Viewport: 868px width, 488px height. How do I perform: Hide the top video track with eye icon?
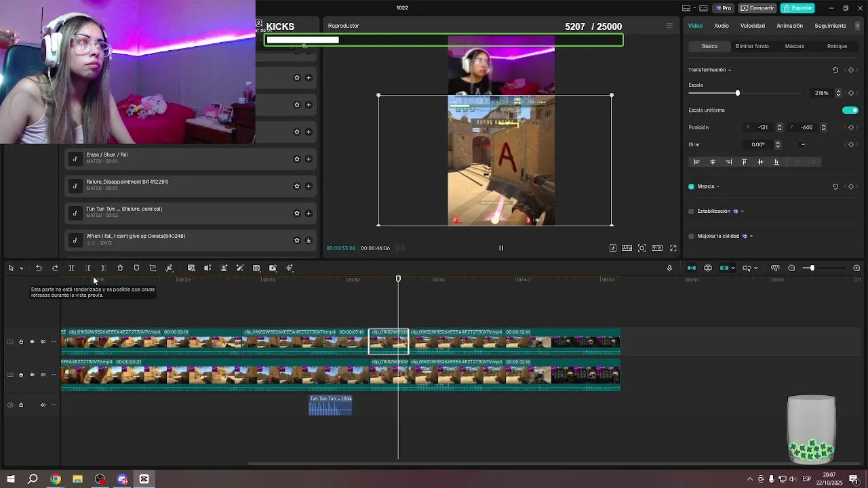coord(32,342)
